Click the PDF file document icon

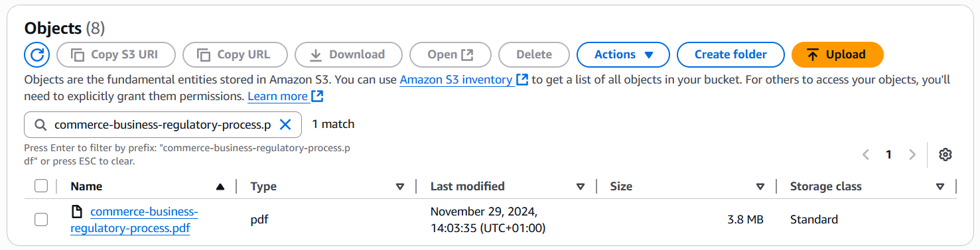[x=77, y=212]
